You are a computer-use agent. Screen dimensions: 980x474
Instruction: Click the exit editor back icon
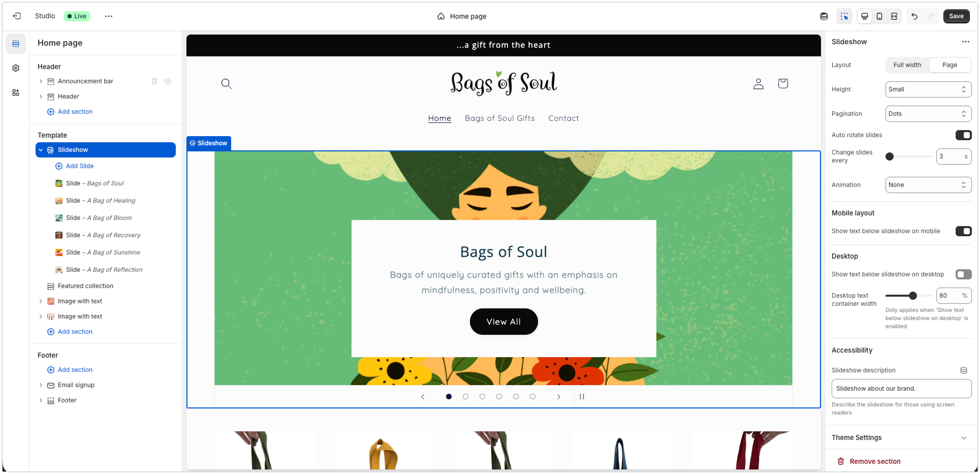click(x=17, y=16)
